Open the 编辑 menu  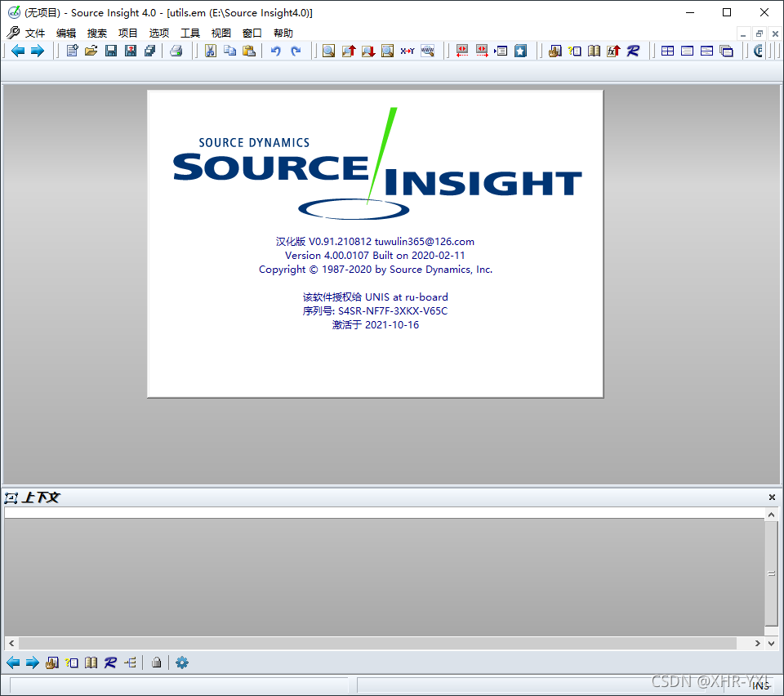pos(66,33)
